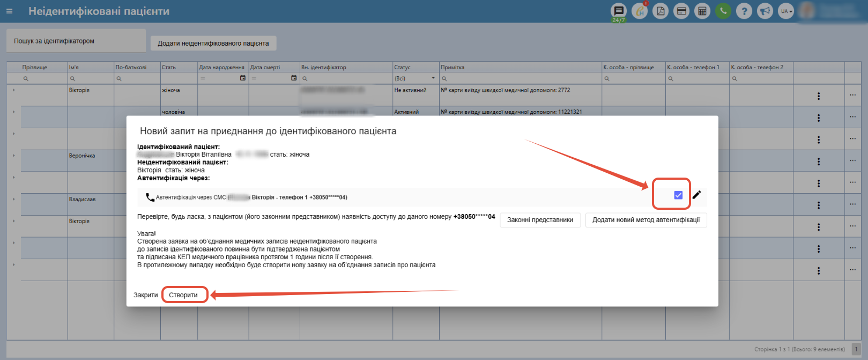This screenshot has height=360, width=868.
Task: Expand the row with card number 11221321
Action: click(13, 112)
